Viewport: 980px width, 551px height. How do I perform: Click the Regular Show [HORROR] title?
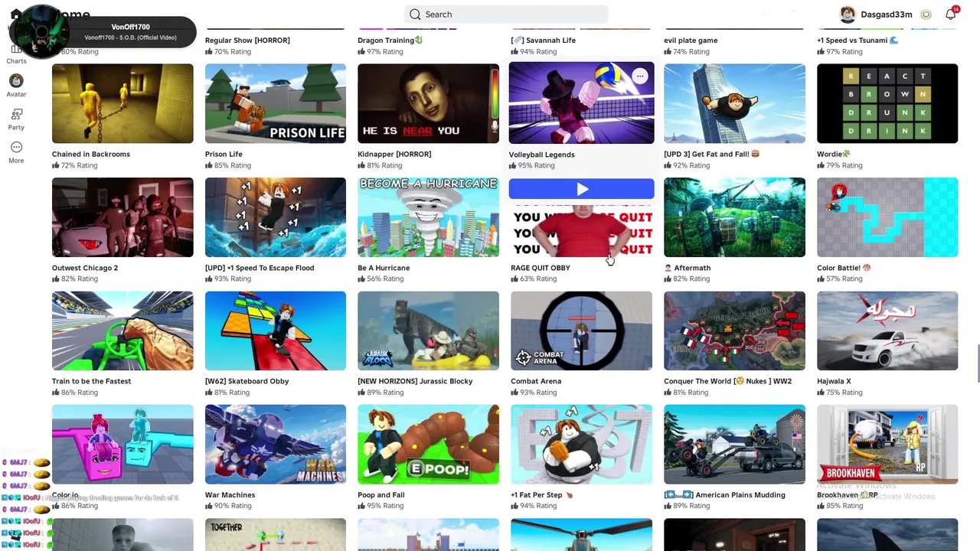point(247,41)
